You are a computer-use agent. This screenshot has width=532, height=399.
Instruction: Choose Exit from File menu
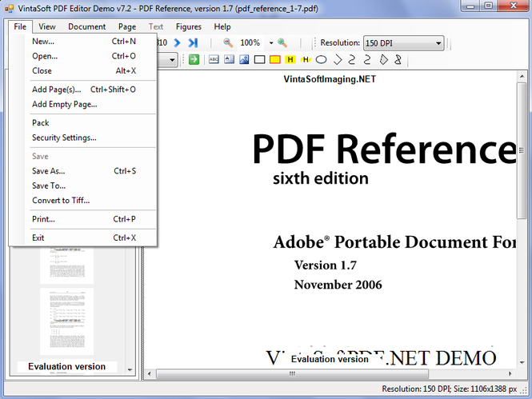(83, 237)
